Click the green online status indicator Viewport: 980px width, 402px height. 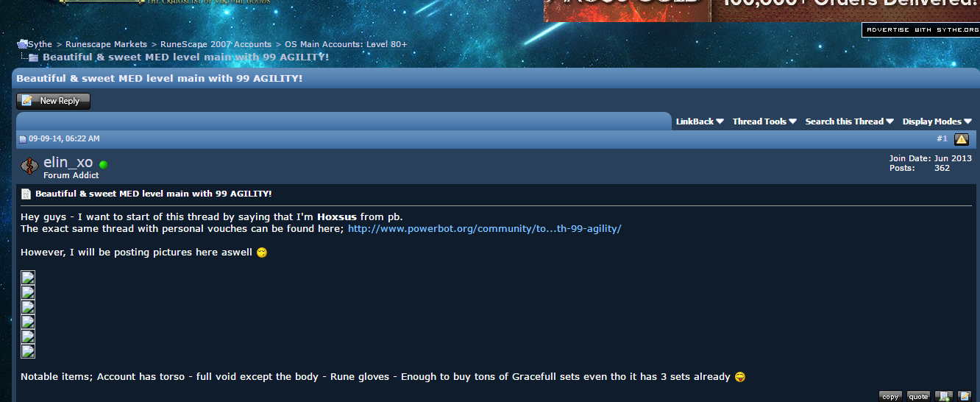click(104, 165)
